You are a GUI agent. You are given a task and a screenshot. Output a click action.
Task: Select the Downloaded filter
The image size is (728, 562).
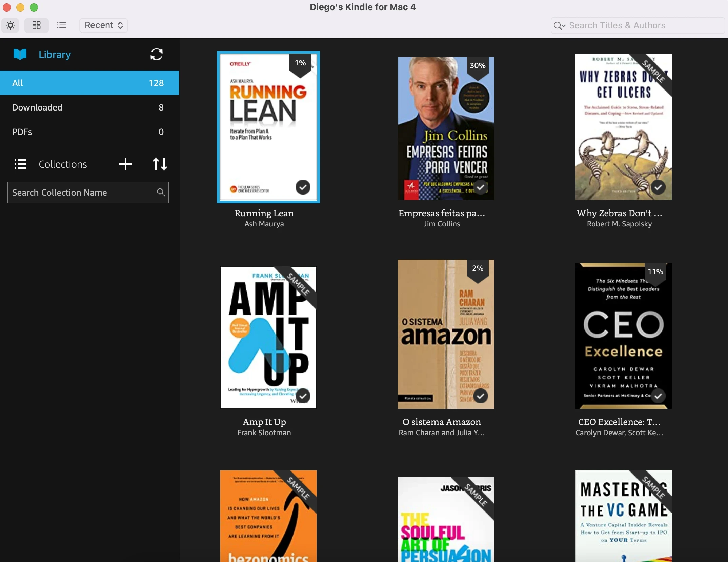pos(89,107)
